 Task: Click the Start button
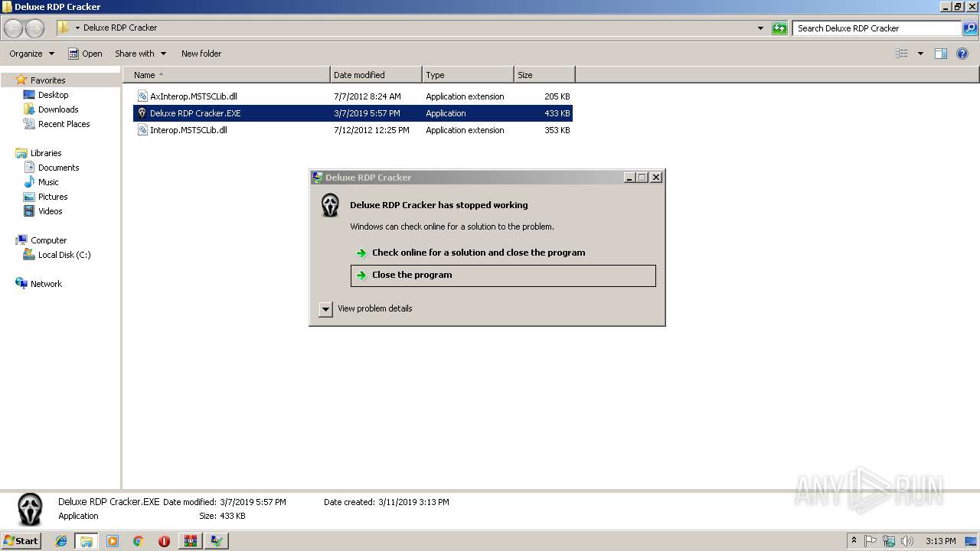pyautogui.click(x=21, y=541)
